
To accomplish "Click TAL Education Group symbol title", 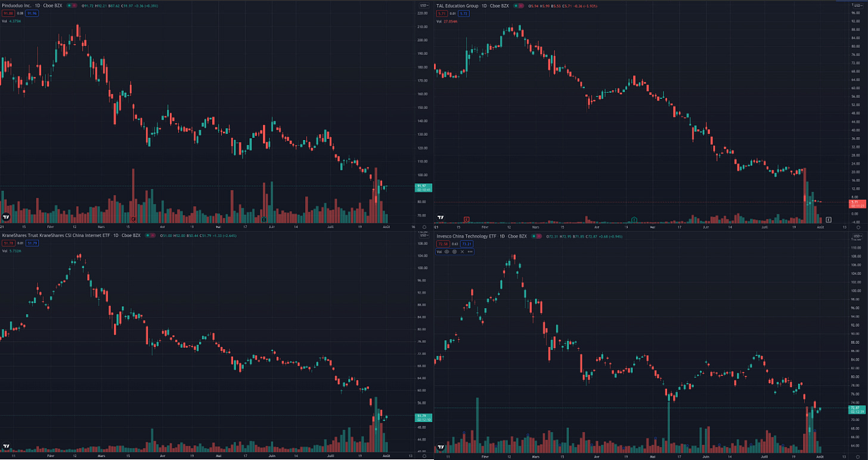I will point(457,6).
